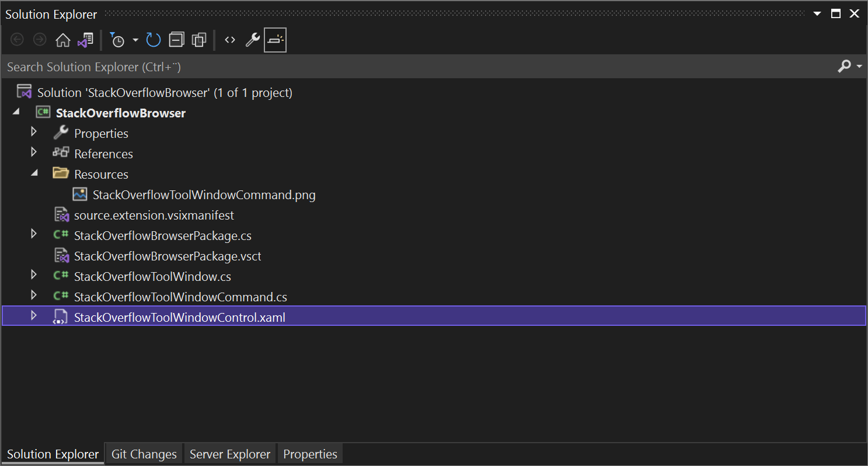Click the Home toolbar icon
Viewport: 868px width, 466px height.
coord(63,39)
